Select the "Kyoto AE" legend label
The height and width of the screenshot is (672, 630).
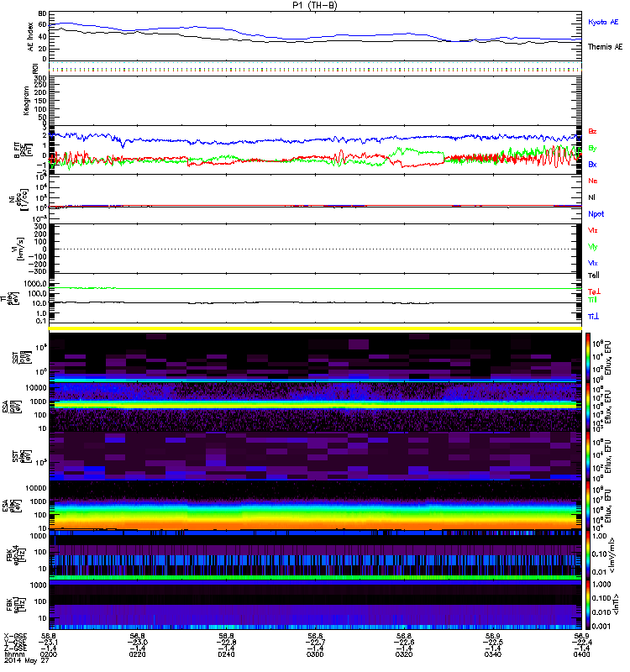point(603,22)
